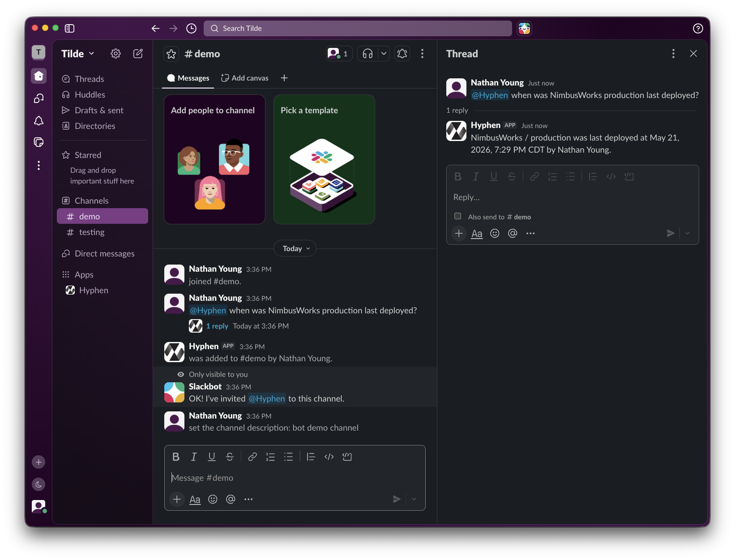Open the history clock icon
This screenshot has width=735, height=560.
tap(191, 28)
